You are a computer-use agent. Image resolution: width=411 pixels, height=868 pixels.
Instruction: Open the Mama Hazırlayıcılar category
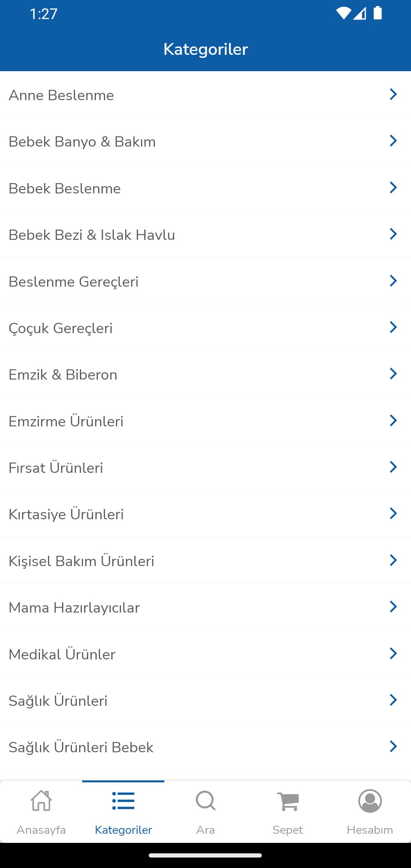[x=205, y=607]
